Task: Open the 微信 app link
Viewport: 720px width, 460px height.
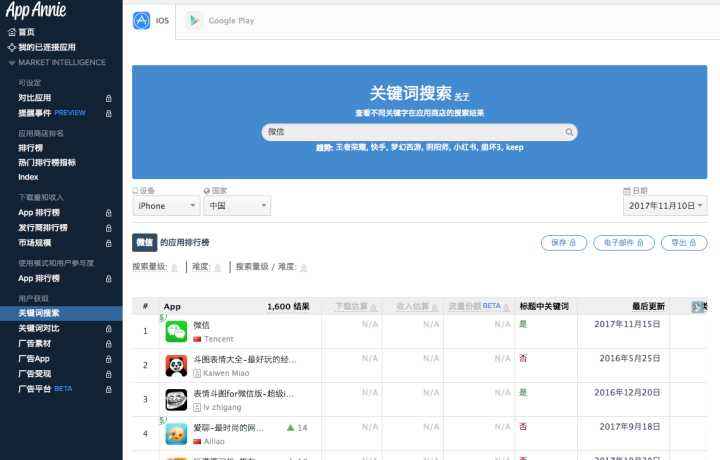Action: (x=202, y=325)
